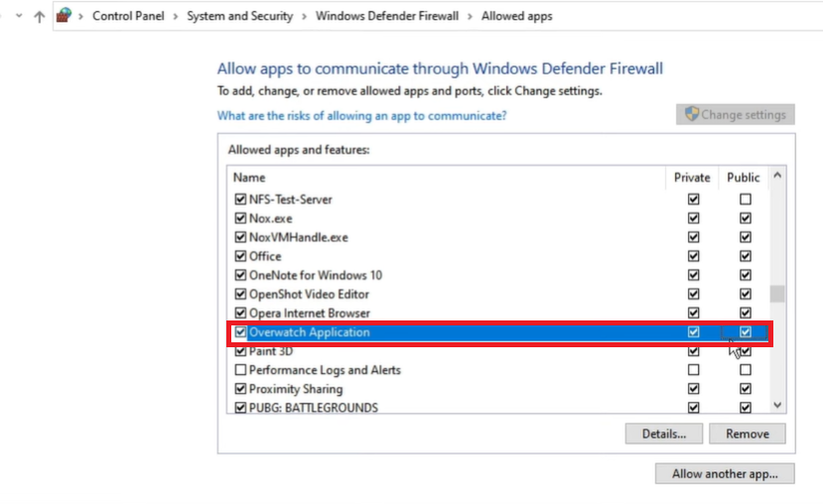823x504 pixels.
Task: Expand the chevron after System and Security
Action: pyautogui.click(x=304, y=17)
